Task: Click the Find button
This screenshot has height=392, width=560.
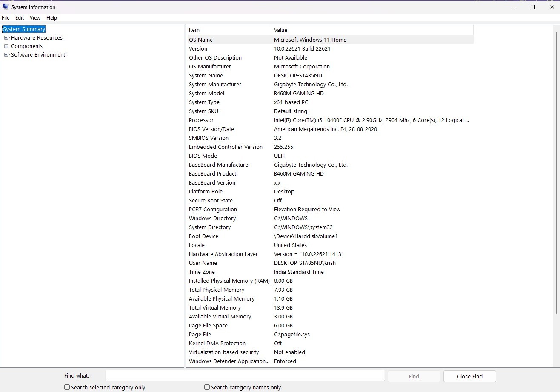Action: coord(414,376)
